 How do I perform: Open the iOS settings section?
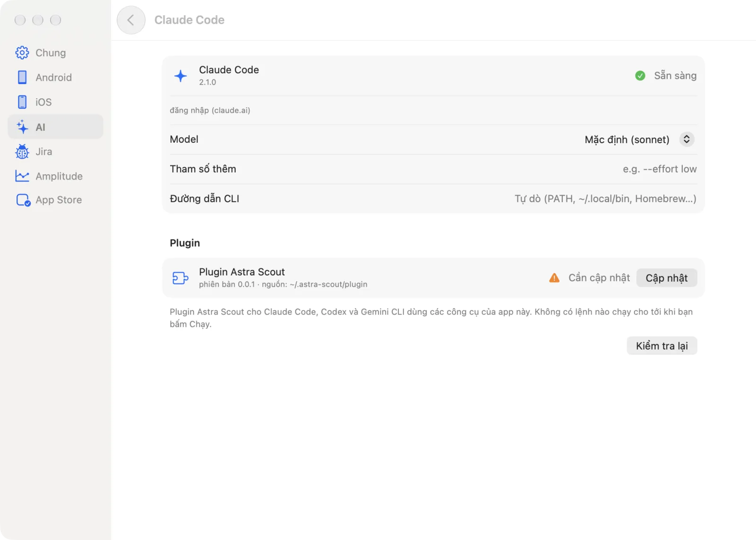[x=55, y=102]
